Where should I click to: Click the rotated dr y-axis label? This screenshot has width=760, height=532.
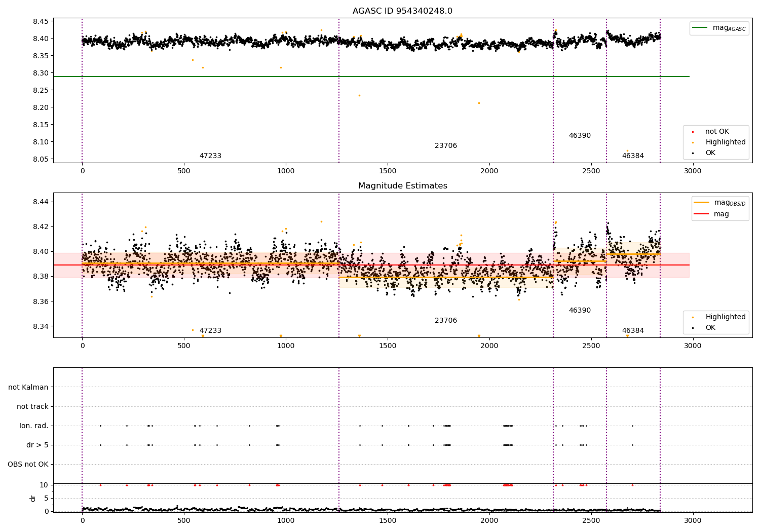pyautogui.click(x=33, y=499)
